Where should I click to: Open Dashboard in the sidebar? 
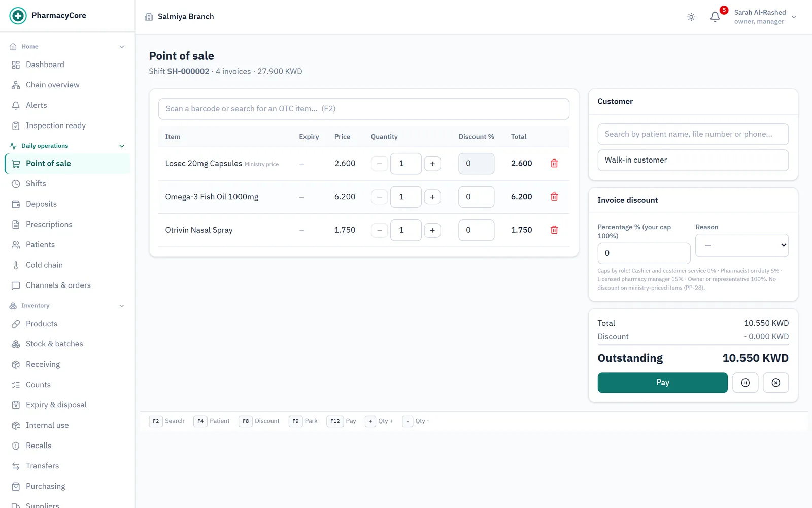[67, 65]
